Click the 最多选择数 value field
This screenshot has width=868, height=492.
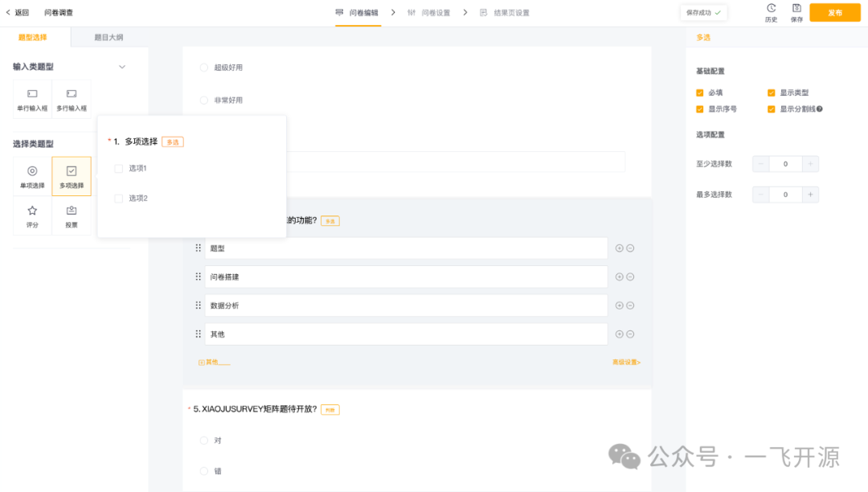click(x=785, y=195)
